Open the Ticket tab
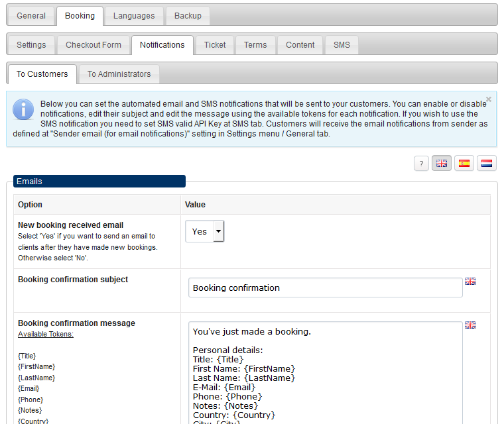This screenshot has width=504, height=424. [215, 45]
